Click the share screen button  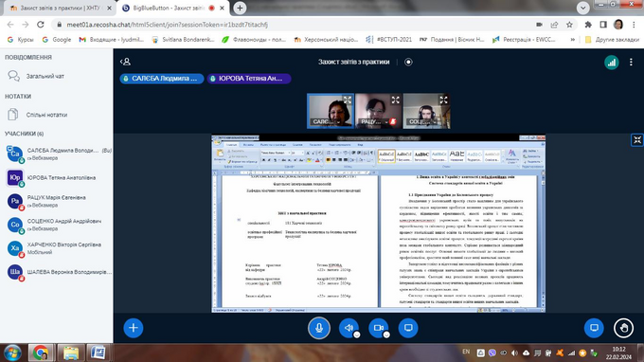pos(408,328)
